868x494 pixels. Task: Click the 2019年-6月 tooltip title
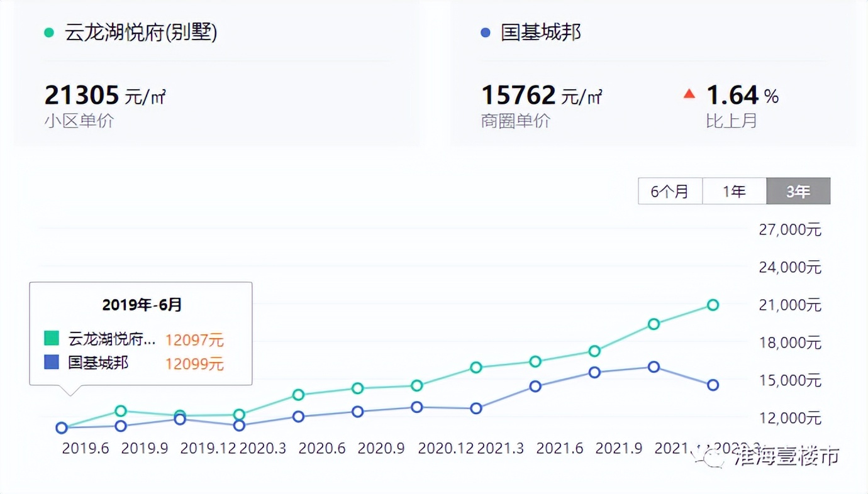[142, 305]
